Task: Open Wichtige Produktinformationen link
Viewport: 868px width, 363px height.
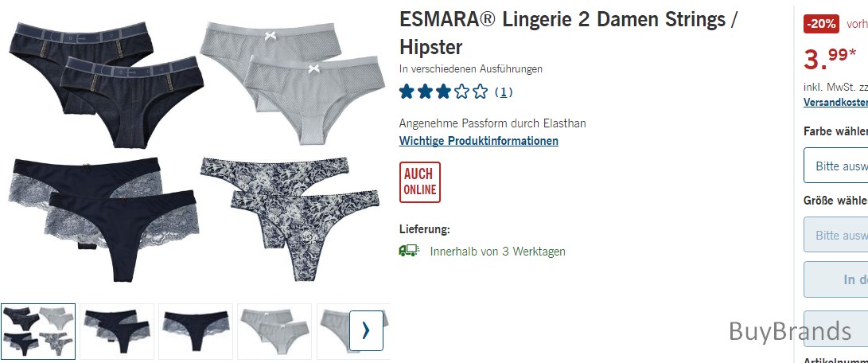Action: point(479,141)
